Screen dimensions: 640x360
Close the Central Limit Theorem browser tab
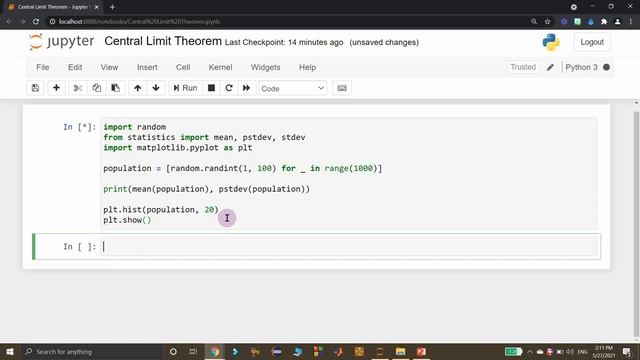(97, 7)
